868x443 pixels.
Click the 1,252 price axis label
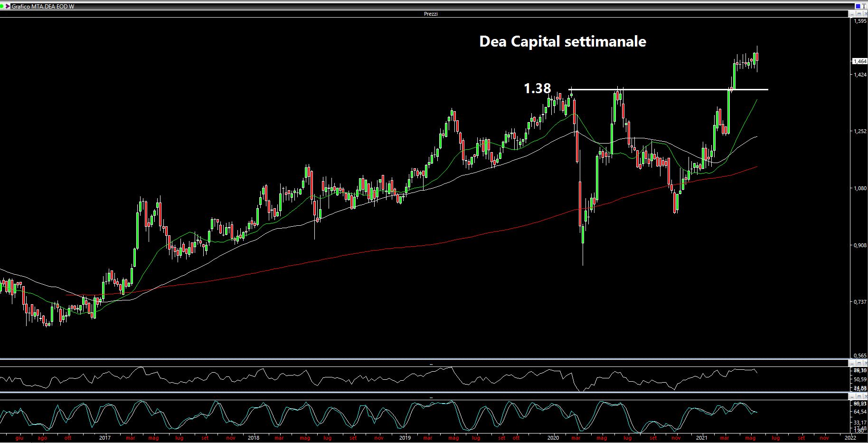[x=860, y=131]
